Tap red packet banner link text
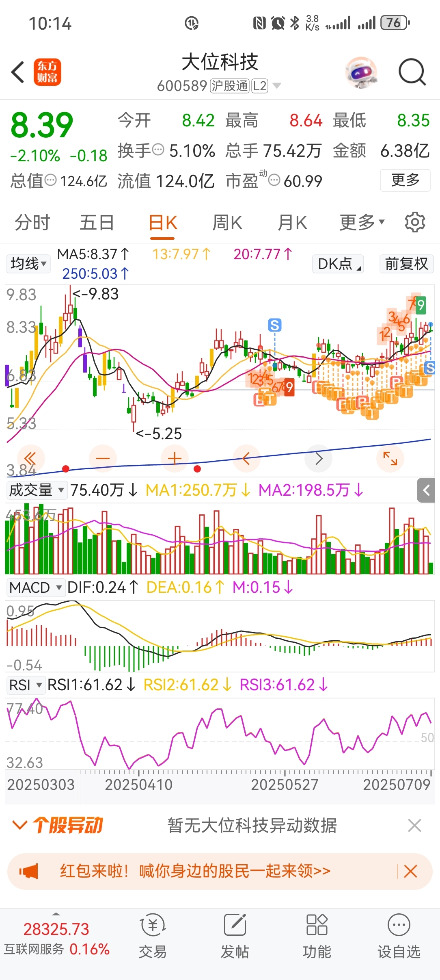This screenshot has height=980, width=440. point(195,871)
